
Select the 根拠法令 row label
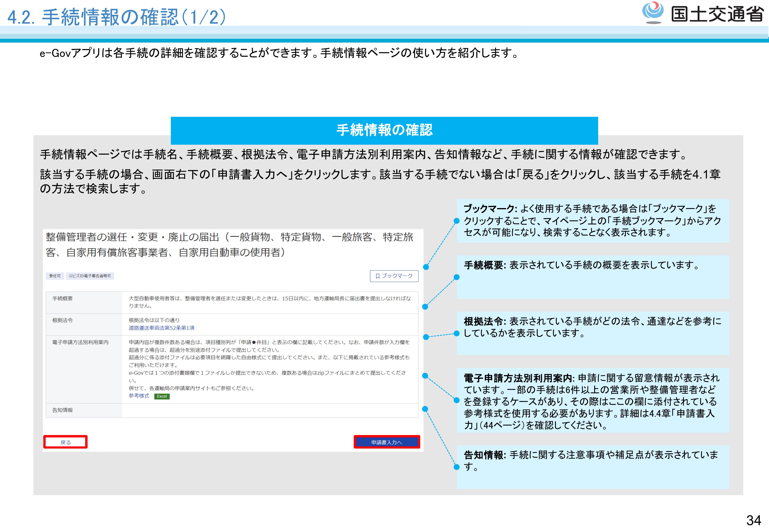coord(62,320)
